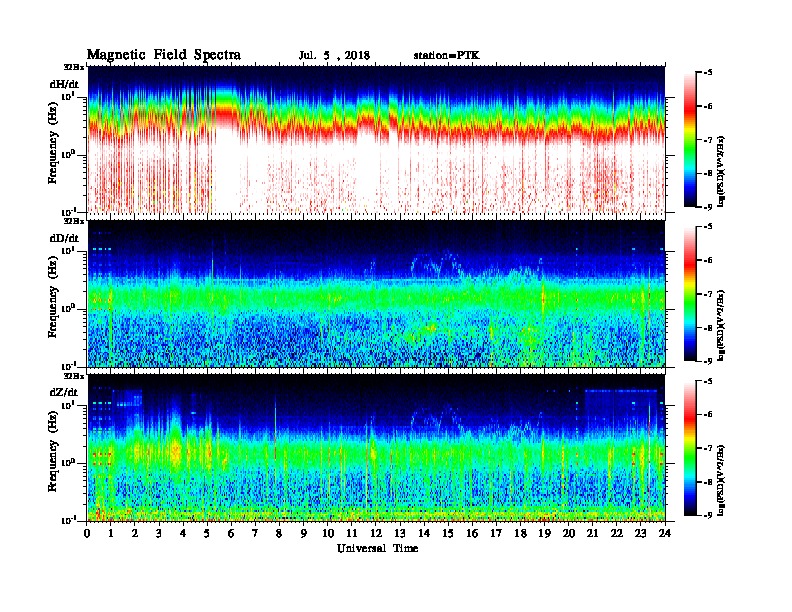Click the hour tick label "24"
The height and width of the screenshot is (612, 792).
pos(665,533)
